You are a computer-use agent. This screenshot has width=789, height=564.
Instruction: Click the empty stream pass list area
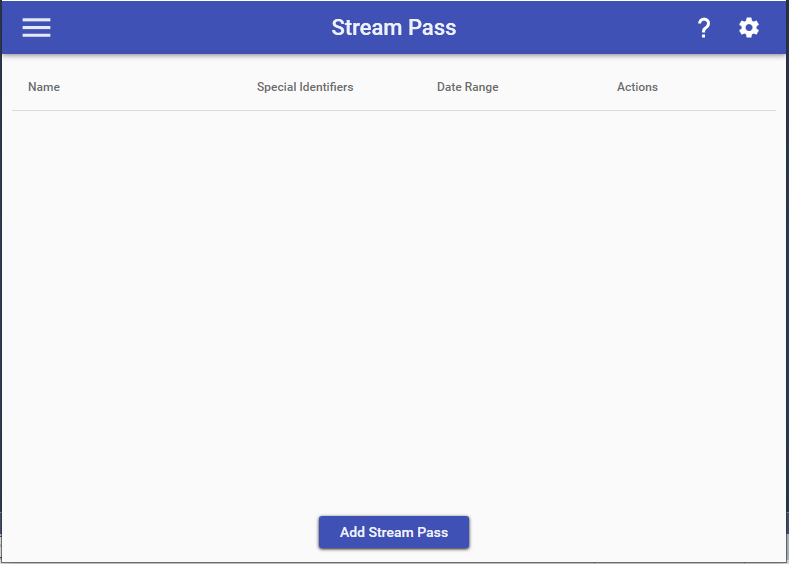click(x=394, y=300)
